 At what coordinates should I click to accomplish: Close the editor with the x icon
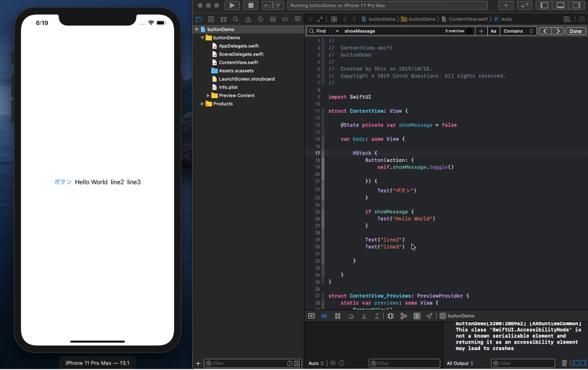coord(310,19)
